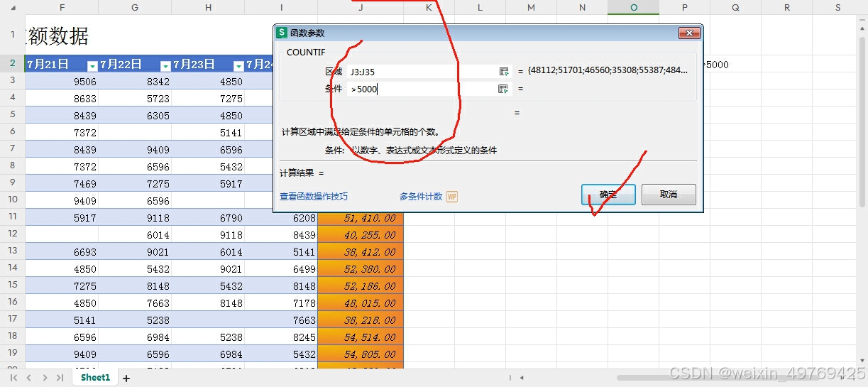Select row 12 header
The height and width of the screenshot is (387, 868).
click(13, 234)
